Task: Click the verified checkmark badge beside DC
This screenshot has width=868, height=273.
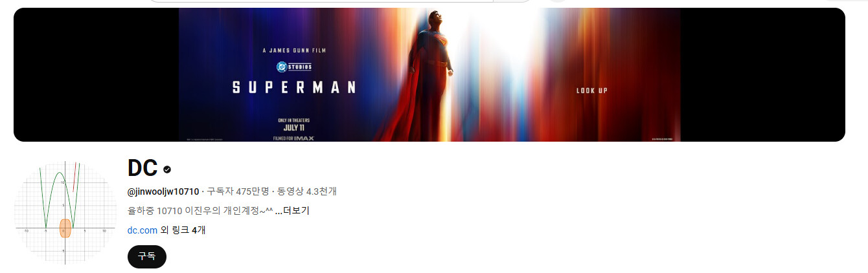Action: point(167,169)
